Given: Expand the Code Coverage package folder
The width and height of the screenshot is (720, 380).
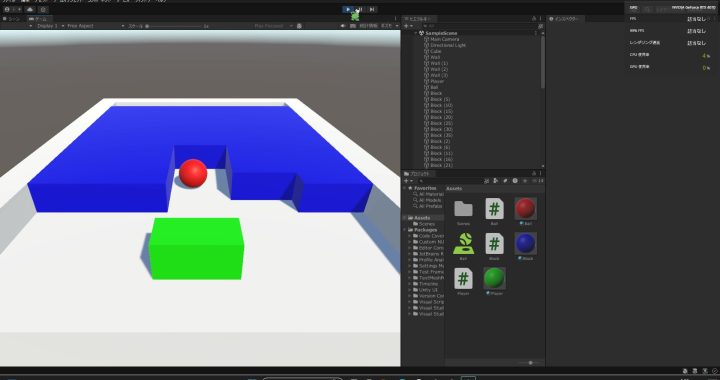Looking at the screenshot, I should coord(410,236).
